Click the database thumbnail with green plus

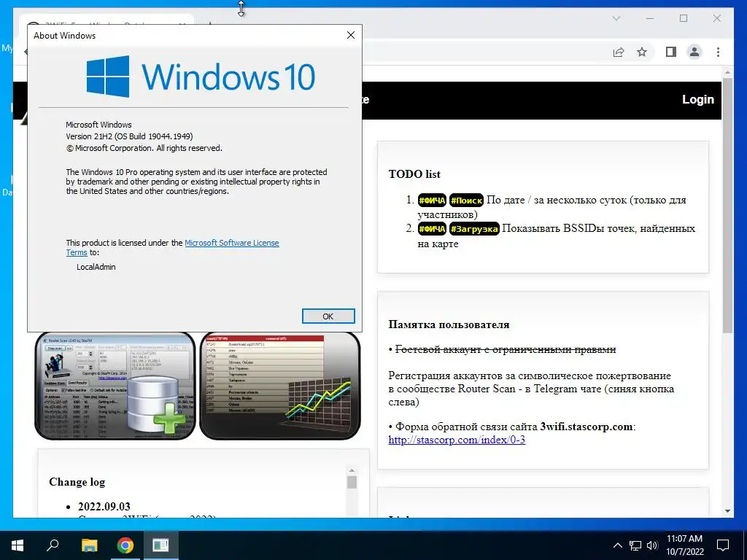pos(115,386)
